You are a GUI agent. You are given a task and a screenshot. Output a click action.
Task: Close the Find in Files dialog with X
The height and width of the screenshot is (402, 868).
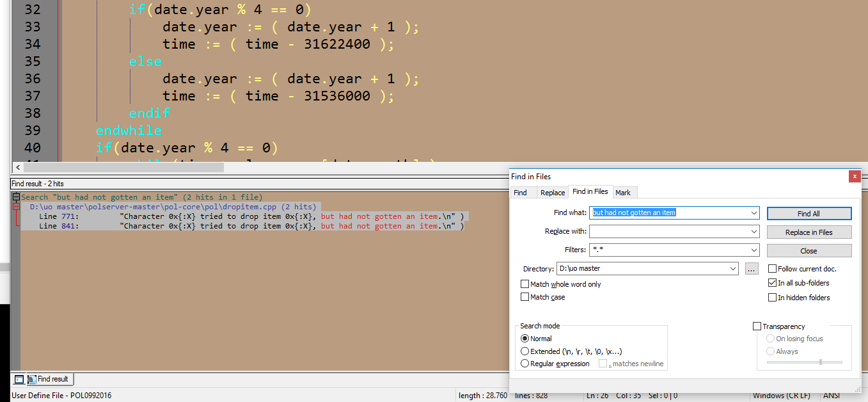[854, 176]
